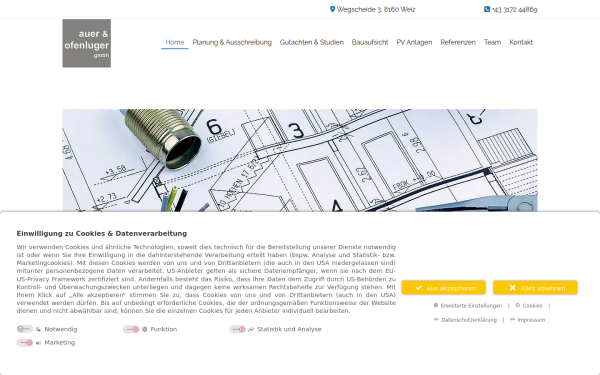Click the location pin icon beside Wegscheide address
Image resolution: width=600 pixels, height=375 pixels.
tap(332, 9)
